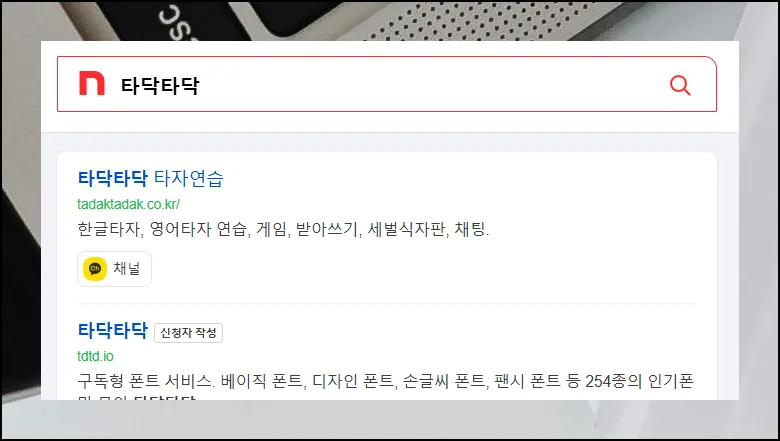Image resolution: width=780 pixels, height=441 pixels.
Task: Open the tadaktadak.co.kr/ green URL
Action: [128, 204]
